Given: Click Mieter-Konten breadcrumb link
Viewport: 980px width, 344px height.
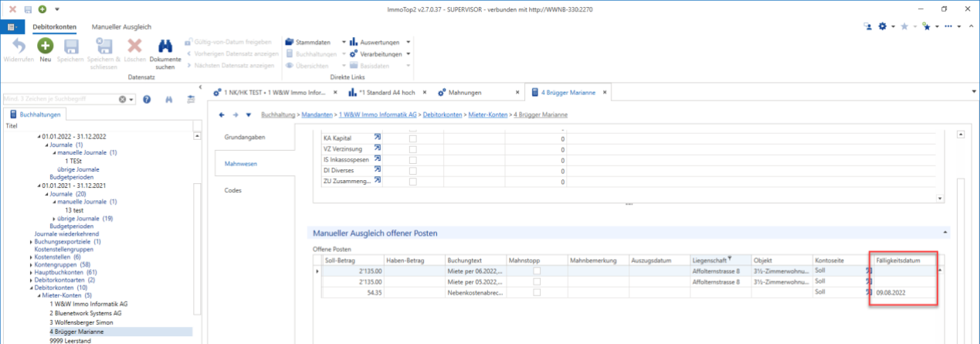Looking at the screenshot, I should (488, 114).
